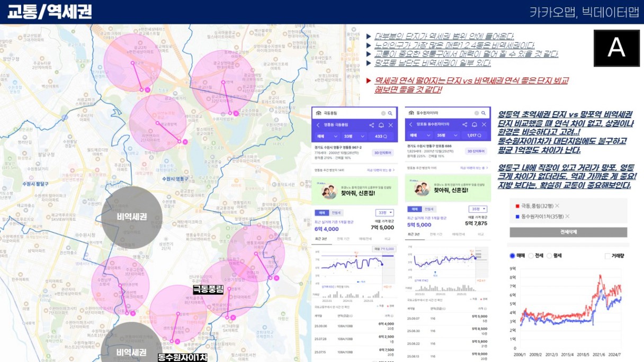
Task: Click the black A box at top right
Action: coord(616,48)
